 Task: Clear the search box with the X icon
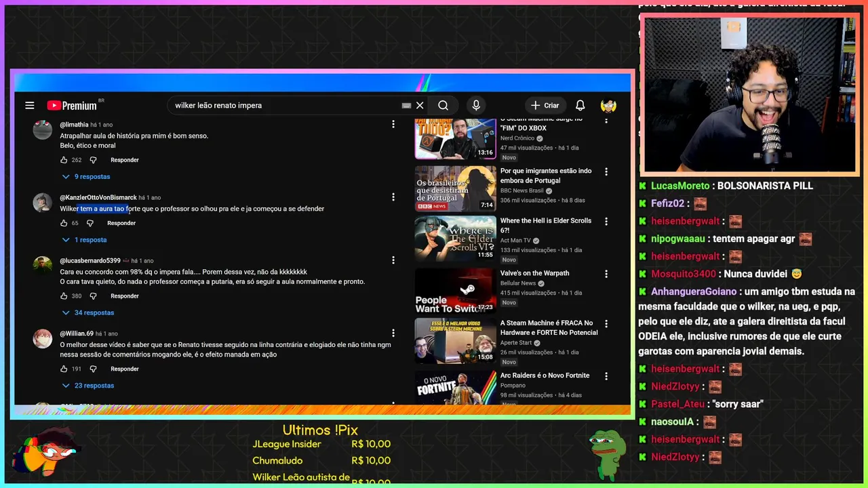420,105
